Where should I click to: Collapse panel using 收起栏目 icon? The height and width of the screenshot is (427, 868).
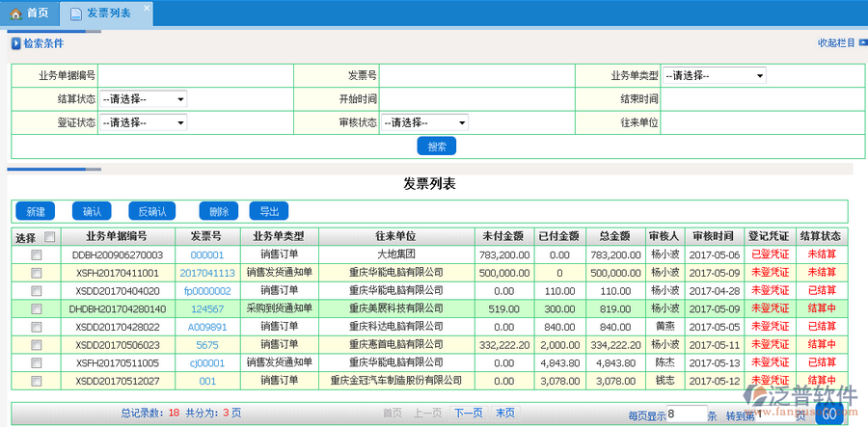(x=861, y=42)
